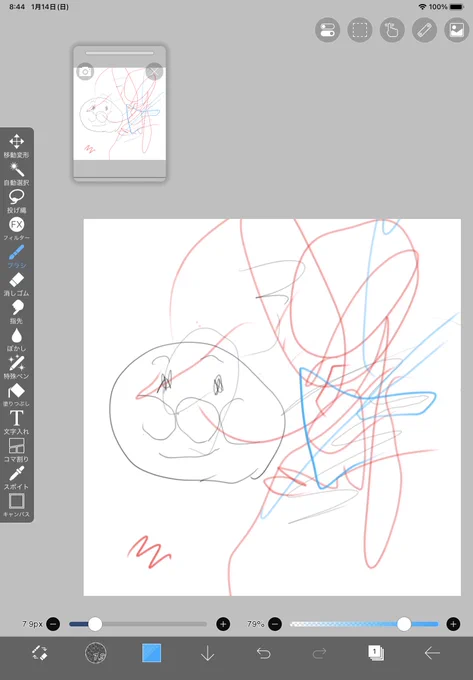Click the brush thickness slider track
The image size is (473, 680).
138,624
